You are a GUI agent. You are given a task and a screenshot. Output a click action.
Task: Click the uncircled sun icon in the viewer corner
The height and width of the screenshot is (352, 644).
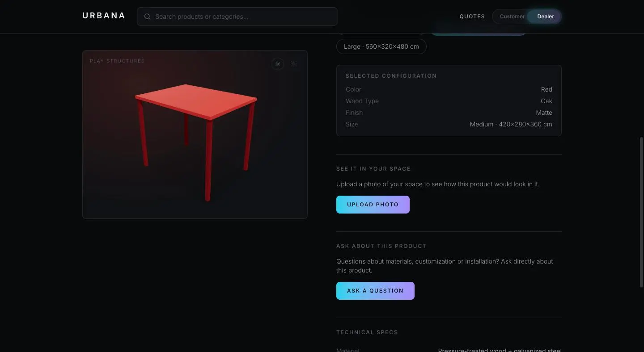pyautogui.click(x=294, y=64)
